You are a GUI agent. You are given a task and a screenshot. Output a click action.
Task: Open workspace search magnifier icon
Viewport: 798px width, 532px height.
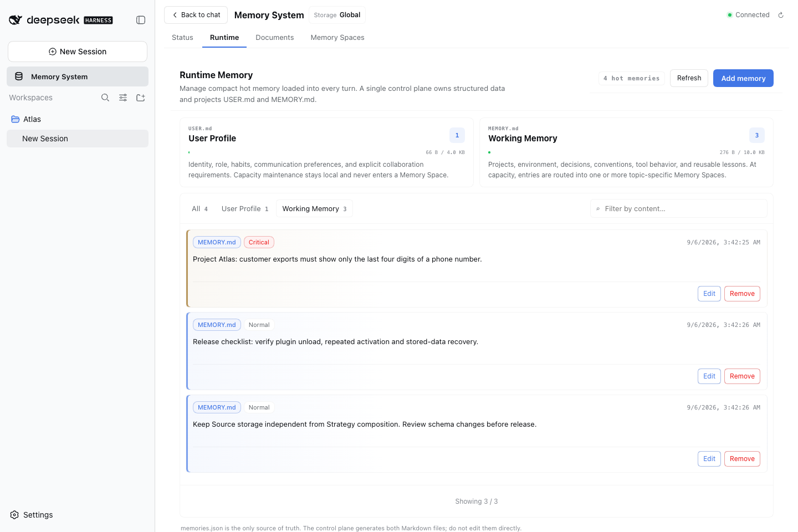click(x=105, y=98)
